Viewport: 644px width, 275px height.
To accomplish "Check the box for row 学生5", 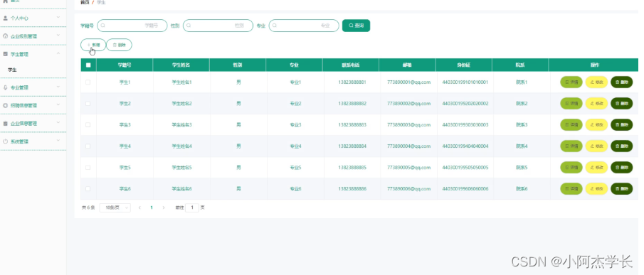I will click(x=88, y=167).
